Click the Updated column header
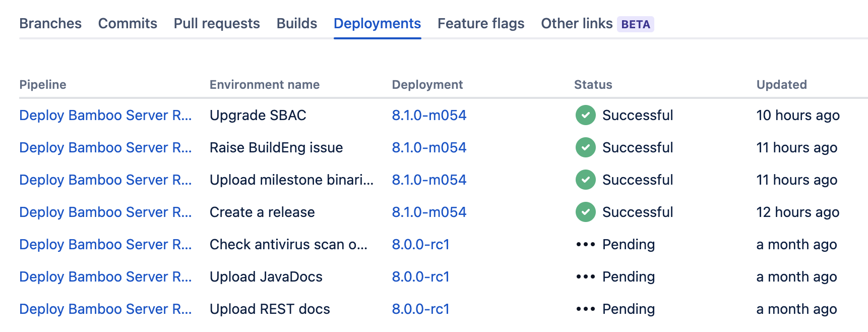The image size is (868, 332). 782,85
